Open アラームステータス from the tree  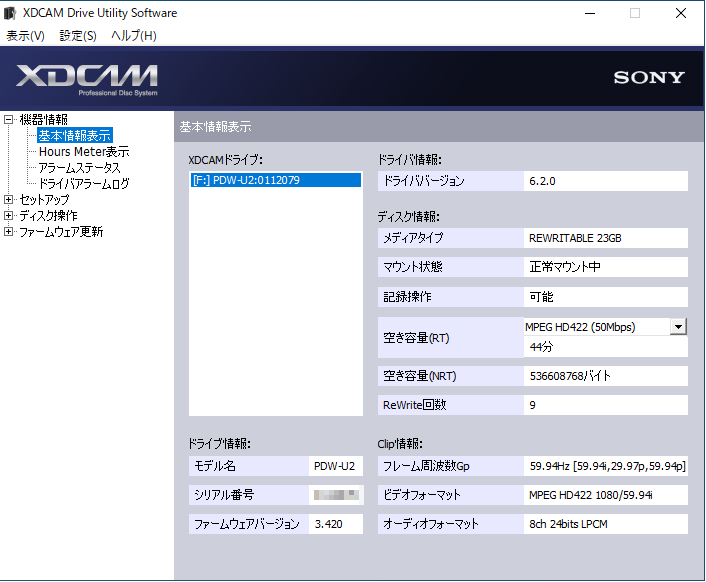79,168
